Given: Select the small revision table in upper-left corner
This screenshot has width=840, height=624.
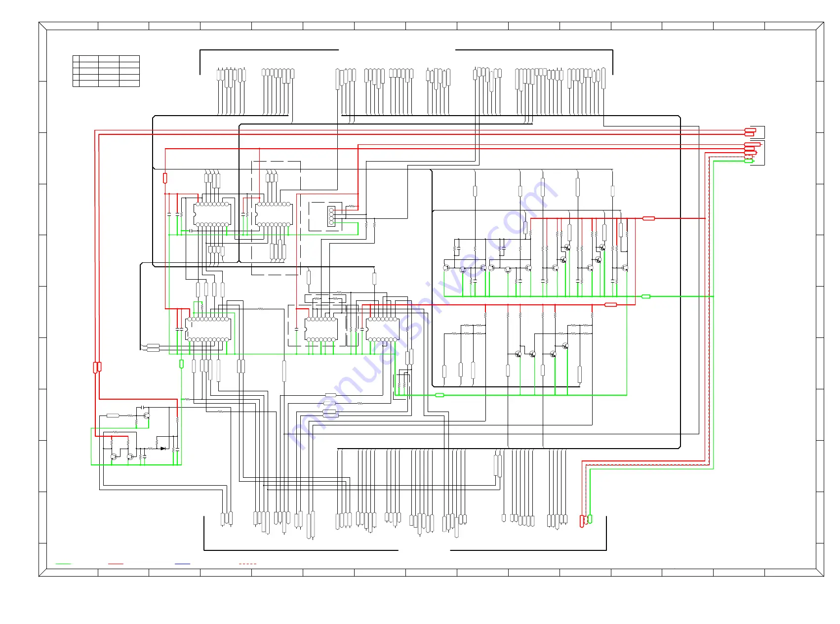Looking at the screenshot, I should 106,71.
